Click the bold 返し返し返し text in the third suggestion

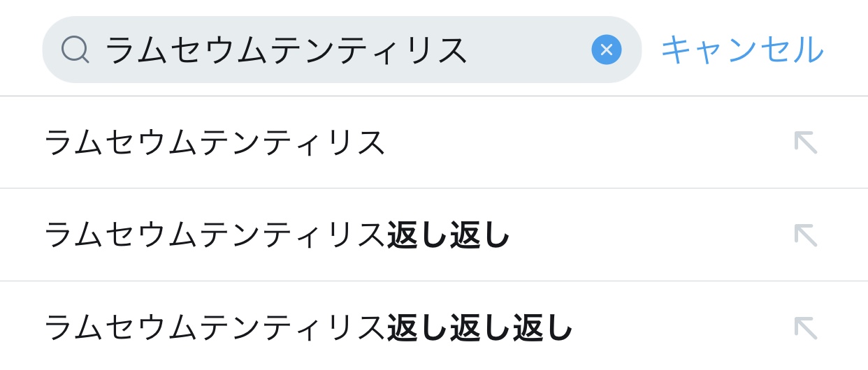coord(480,327)
